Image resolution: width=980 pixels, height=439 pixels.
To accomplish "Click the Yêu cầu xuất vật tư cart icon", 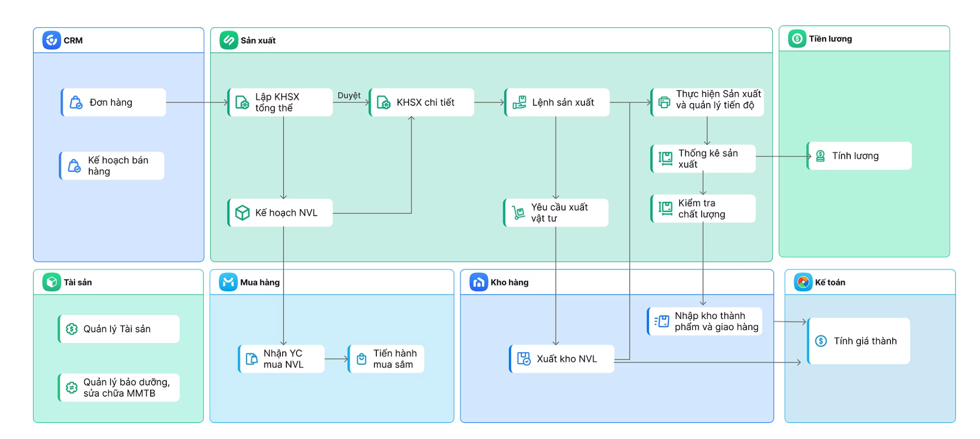I will tap(518, 213).
